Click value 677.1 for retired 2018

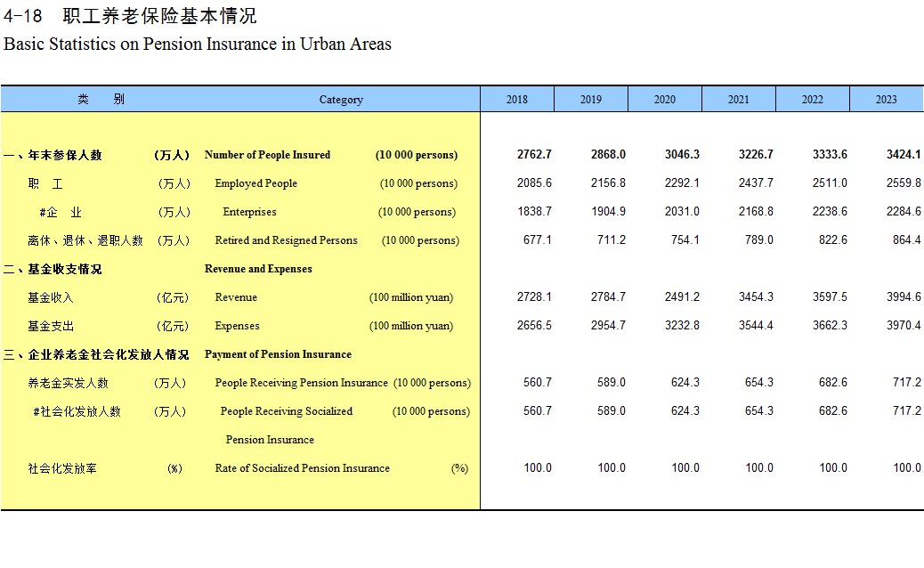(x=538, y=239)
